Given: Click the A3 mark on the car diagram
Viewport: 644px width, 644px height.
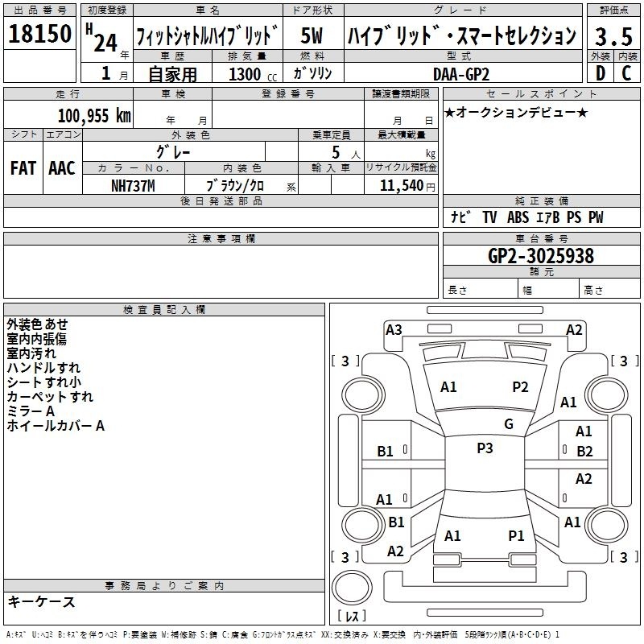Looking at the screenshot, I should click(x=394, y=329).
